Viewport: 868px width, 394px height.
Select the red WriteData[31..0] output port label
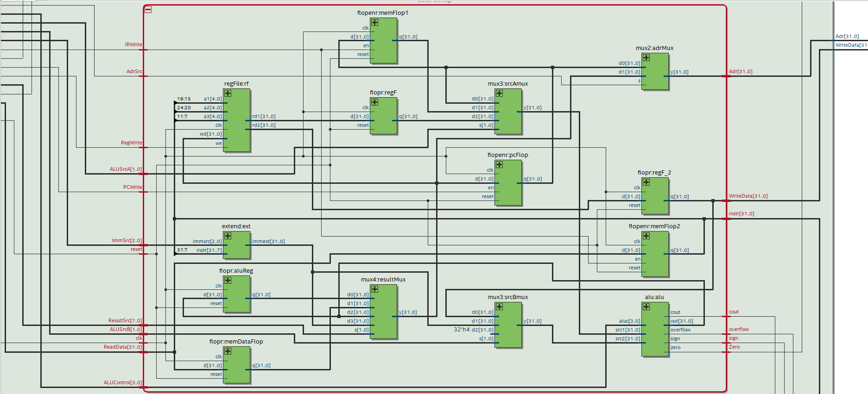pos(748,196)
